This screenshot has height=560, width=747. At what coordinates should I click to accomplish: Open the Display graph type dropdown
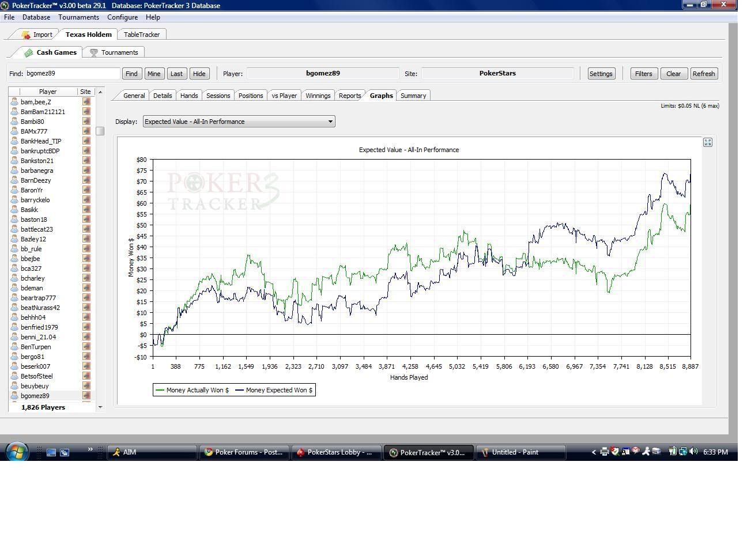point(239,122)
